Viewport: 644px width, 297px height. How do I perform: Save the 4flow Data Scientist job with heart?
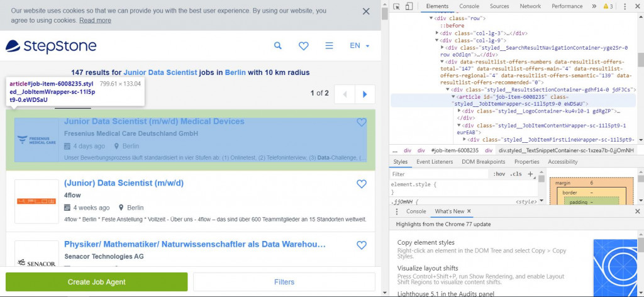tap(362, 184)
